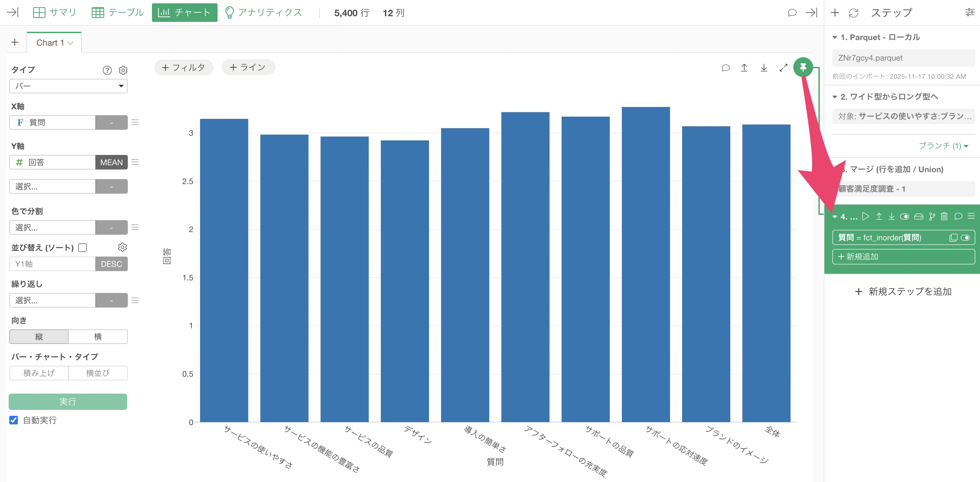Delete step 4 with the trash icon
This screenshot has width=980, height=482.
(x=944, y=217)
